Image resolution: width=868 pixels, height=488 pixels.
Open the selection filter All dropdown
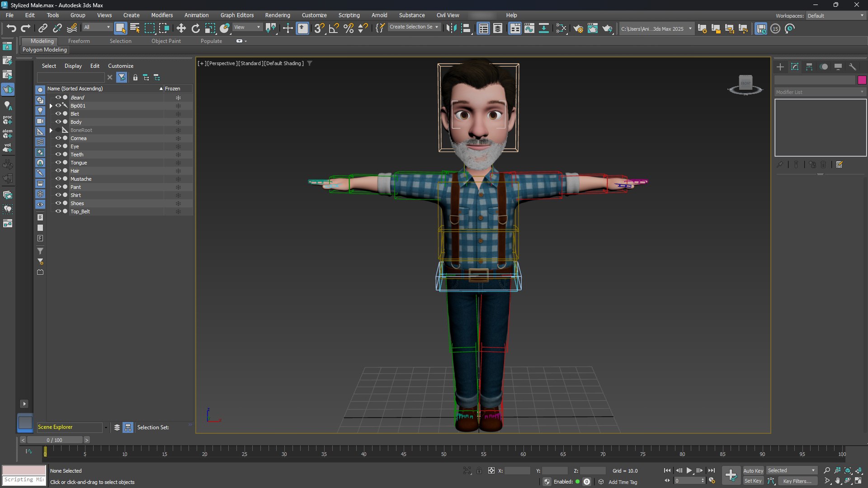tap(97, 27)
